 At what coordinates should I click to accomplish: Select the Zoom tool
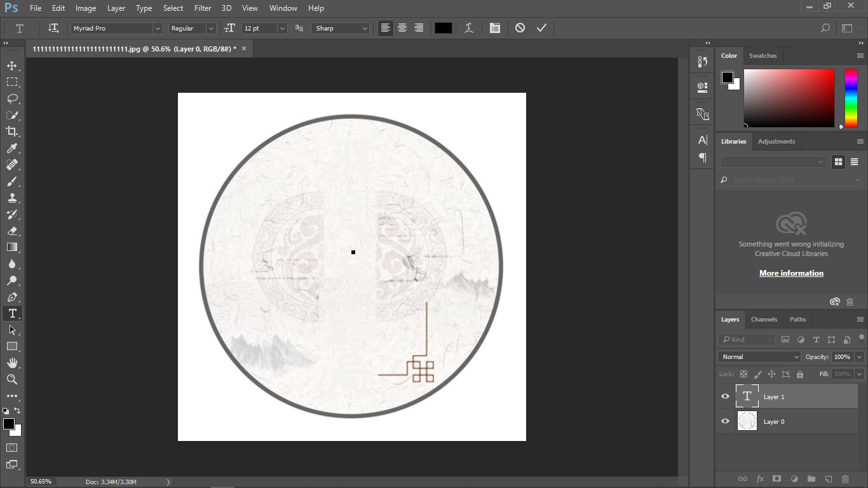(x=11, y=379)
